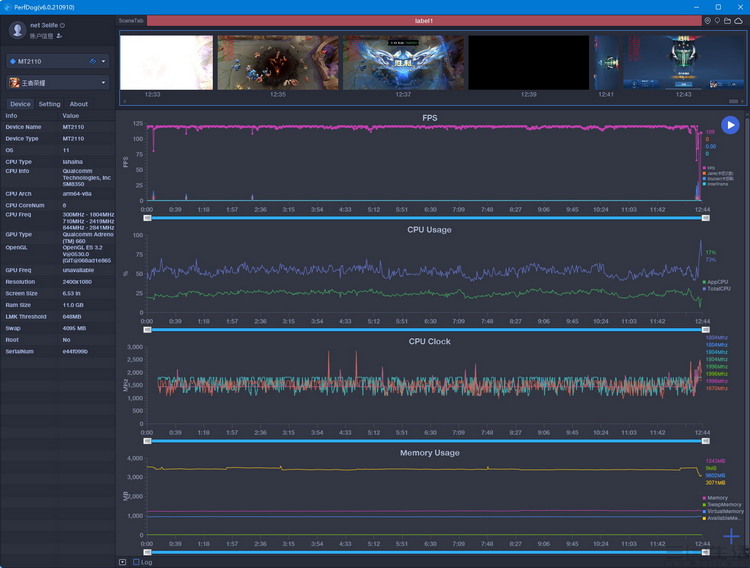Click the location pin icon in top toolbar

tap(707, 20)
